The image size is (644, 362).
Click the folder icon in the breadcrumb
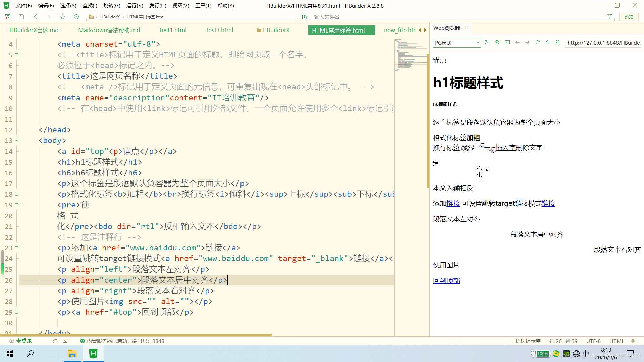click(91, 17)
